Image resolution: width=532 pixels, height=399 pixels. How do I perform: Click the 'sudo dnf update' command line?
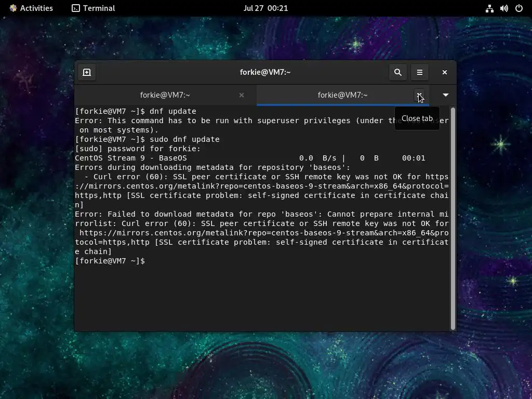tap(147, 139)
